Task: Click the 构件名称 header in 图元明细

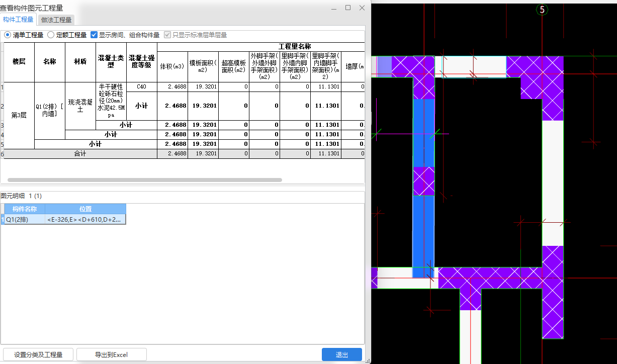Action: 25,209
